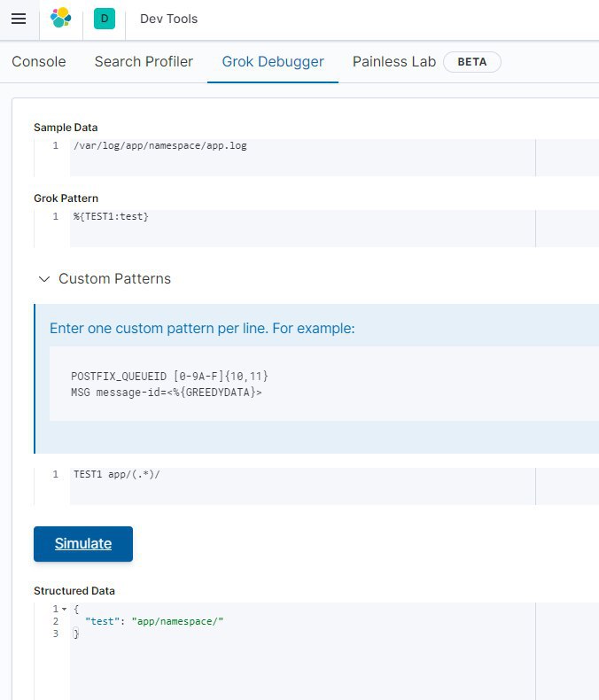Click "Enter one custom pattern per line" hint text
599x700 pixels.
202,328
